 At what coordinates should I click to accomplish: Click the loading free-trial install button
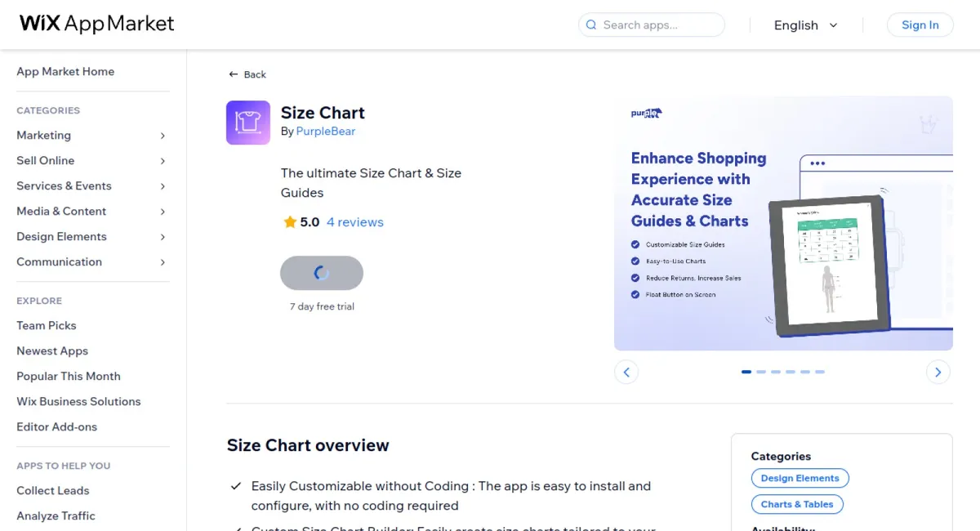click(x=322, y=273)
